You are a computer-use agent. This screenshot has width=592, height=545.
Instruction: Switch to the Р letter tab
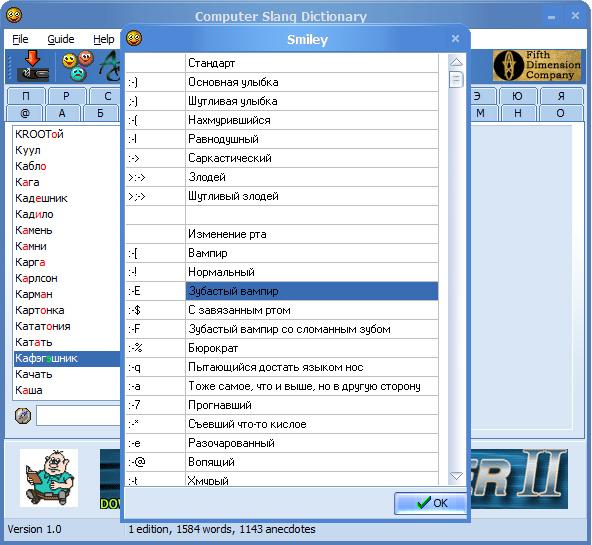66,96
